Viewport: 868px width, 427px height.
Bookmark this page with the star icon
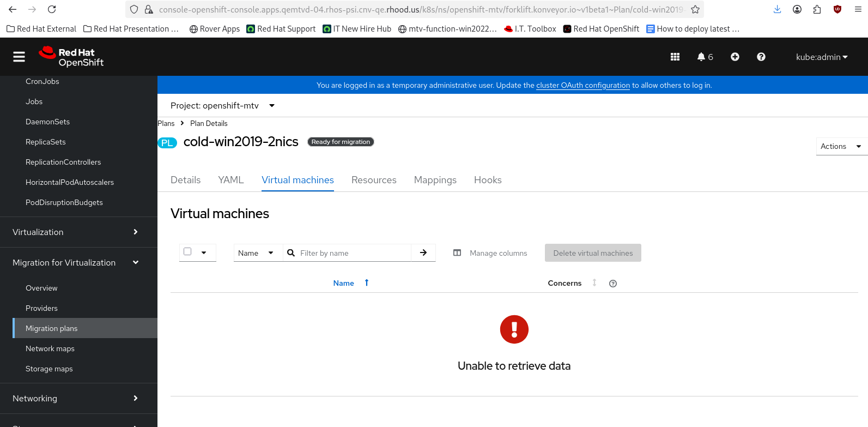point(695,9)
